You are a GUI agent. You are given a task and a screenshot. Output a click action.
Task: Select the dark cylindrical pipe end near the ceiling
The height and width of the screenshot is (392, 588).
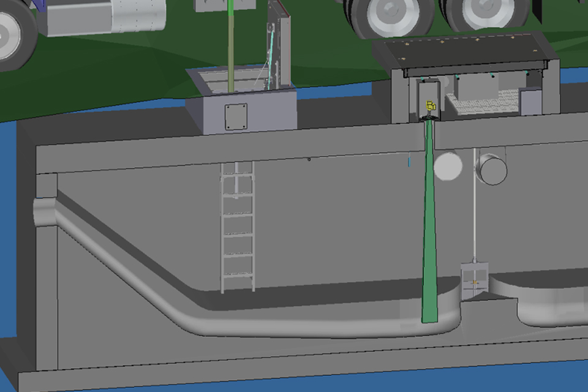pyautogui.click(x=492, y=170)
